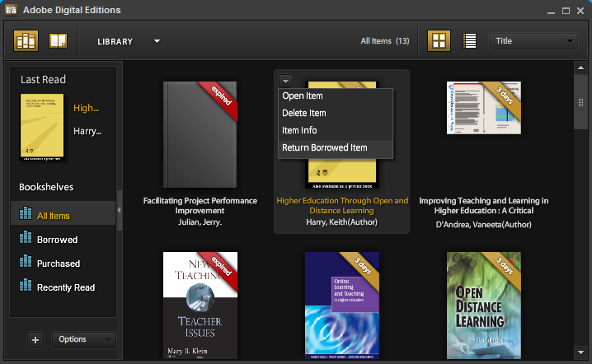Open Last Read book cover thumbnail

tap(42, 127)
